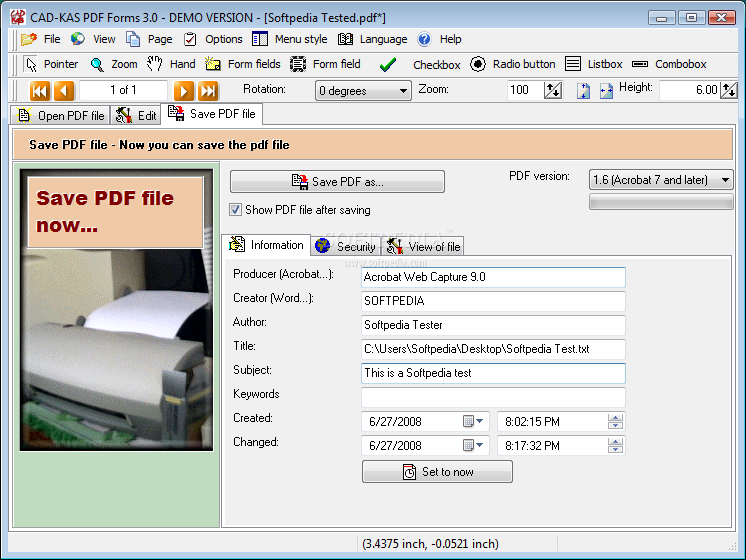Click the page number field '1 of 1'
The image size is (746, 560).
[124, 90]
